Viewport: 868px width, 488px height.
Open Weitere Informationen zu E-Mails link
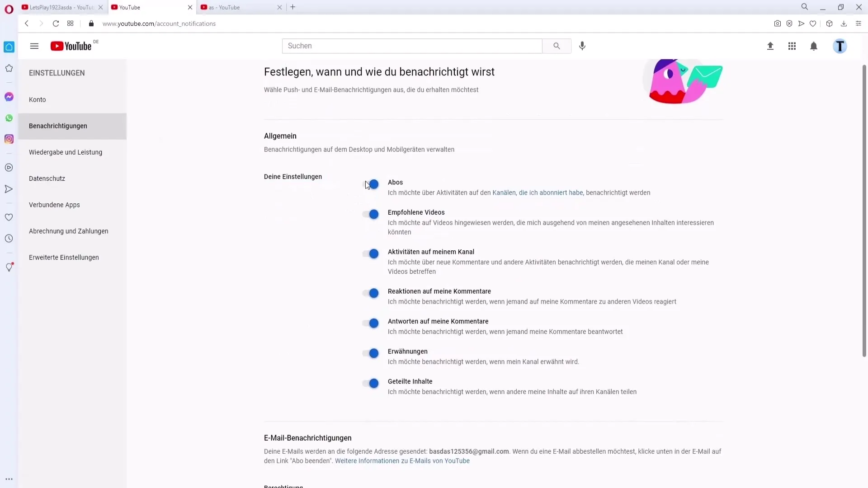(x=402, y=461)
